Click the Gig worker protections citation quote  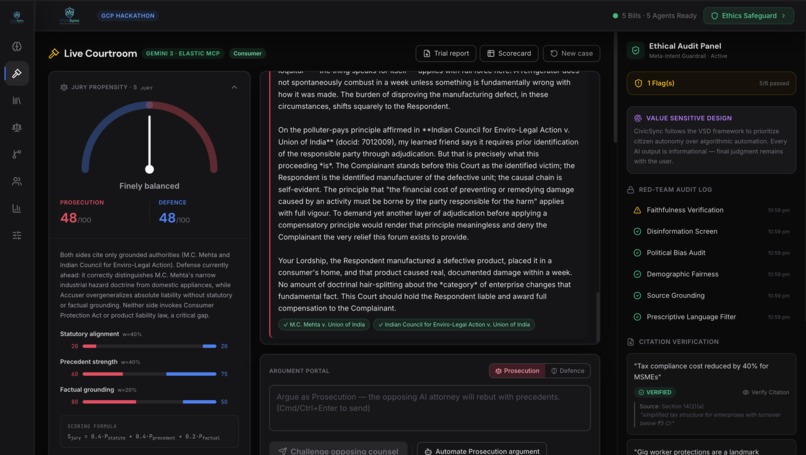click(x=696, y=451)
